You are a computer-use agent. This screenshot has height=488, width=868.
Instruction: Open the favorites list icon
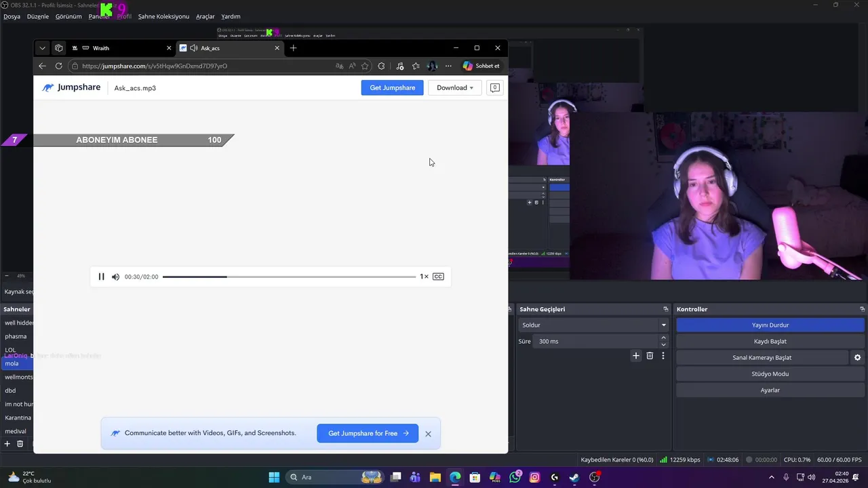[x=416, y=66]
